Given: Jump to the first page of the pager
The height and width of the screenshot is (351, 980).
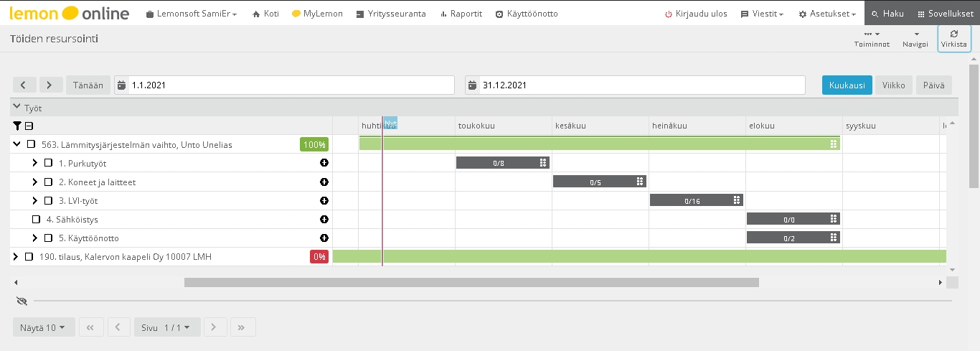Looking at the screenshot, I should pyautogui.click(x=90, y=327).
